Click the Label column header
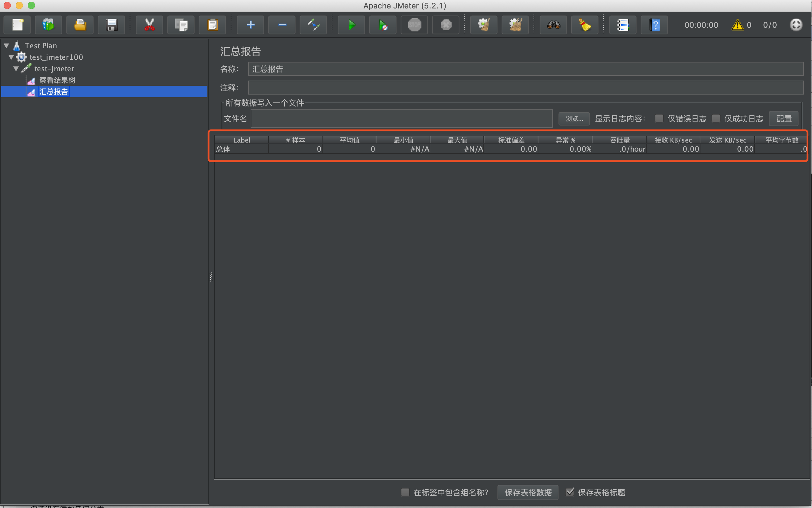 (242, 140)
